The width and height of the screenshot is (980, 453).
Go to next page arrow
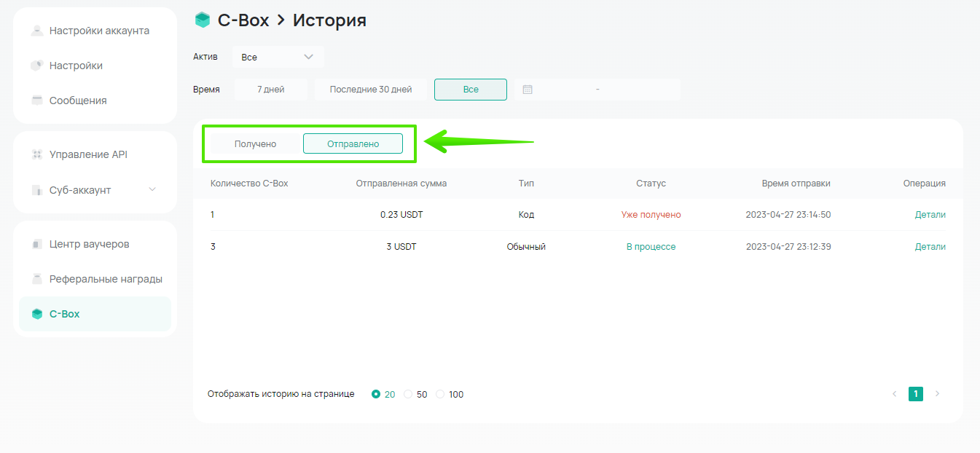click(937, 394)
